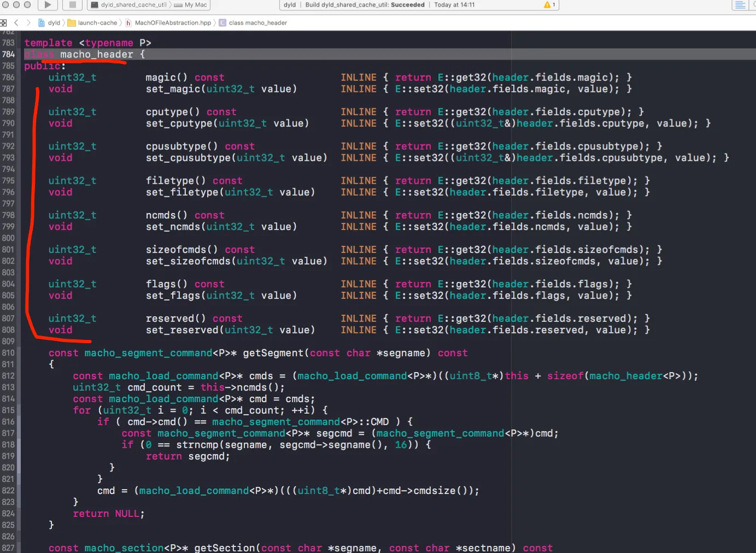Show the standard editor layout

[740, 5]
